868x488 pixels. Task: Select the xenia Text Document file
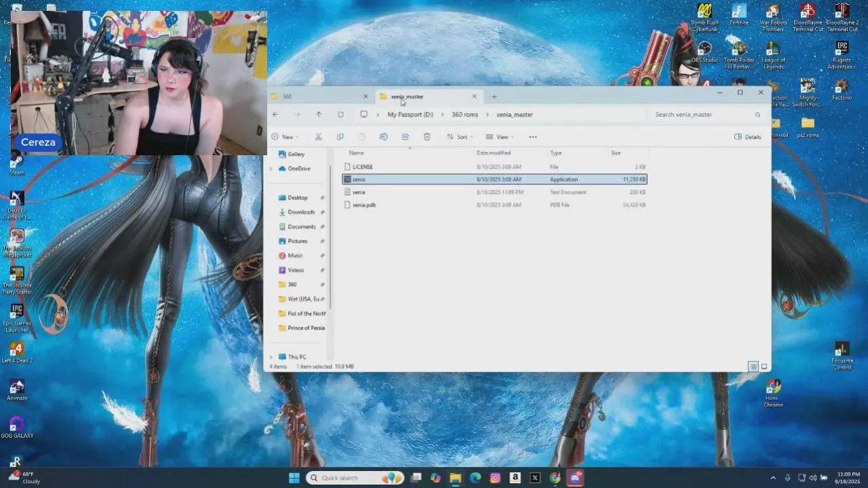point(494,192)
